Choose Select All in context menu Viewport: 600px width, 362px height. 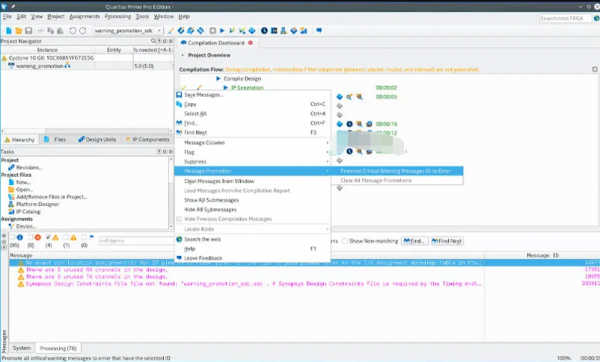pyautogui.click(x=252, y=114)
